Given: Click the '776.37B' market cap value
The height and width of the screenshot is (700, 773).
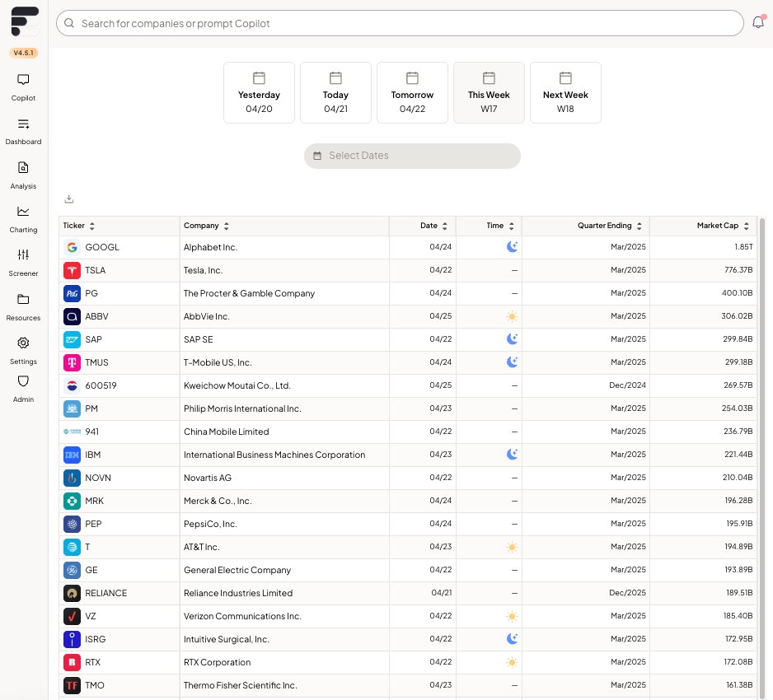Looking at the screenshot, I should (x=738, y=270).
